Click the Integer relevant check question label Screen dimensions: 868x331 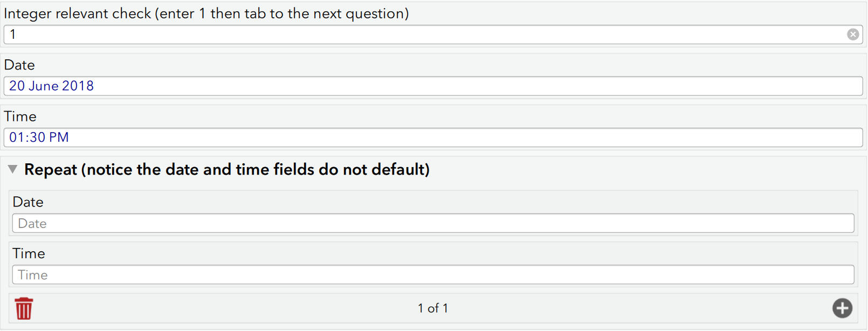click(206, 13)
